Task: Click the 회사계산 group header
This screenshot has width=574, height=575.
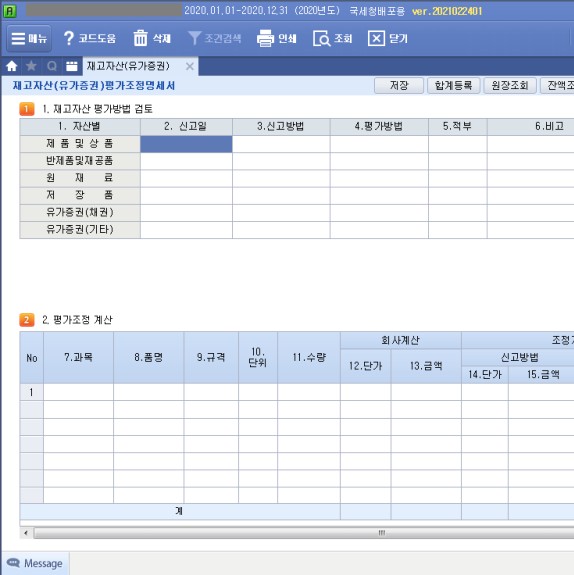Action: [401, 341]
